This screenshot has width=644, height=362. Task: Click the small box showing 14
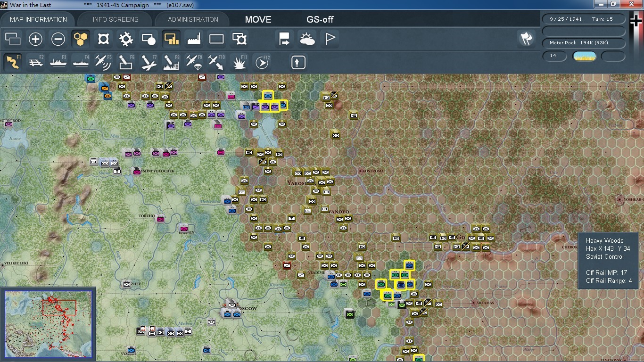pos(554,56)
